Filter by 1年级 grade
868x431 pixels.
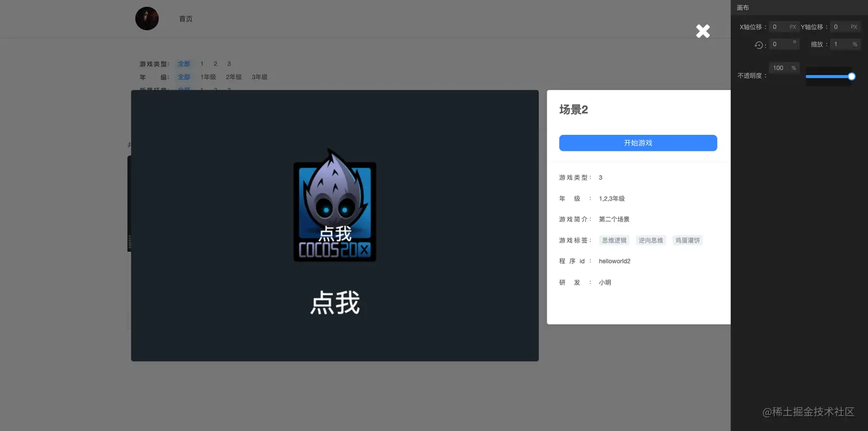coord(208,77)
